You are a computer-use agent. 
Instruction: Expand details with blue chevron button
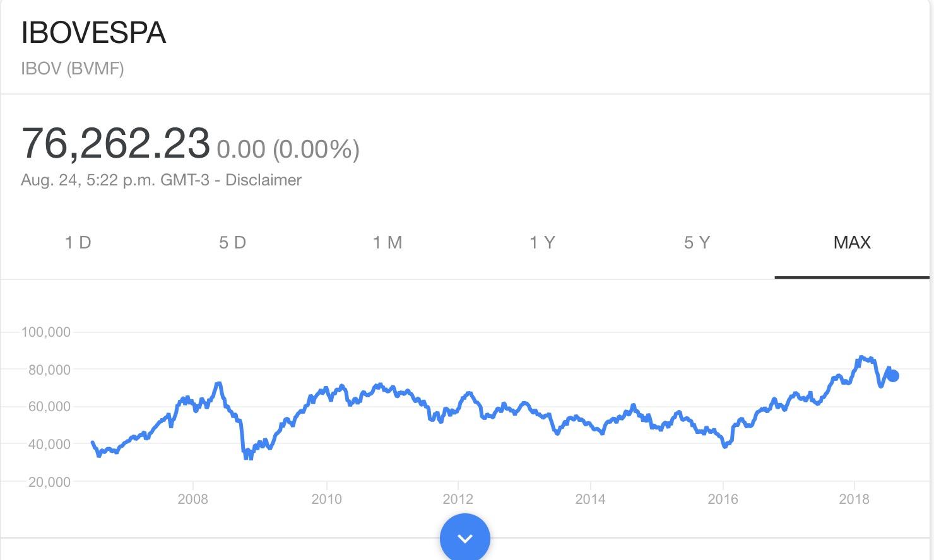click(465, 538)
